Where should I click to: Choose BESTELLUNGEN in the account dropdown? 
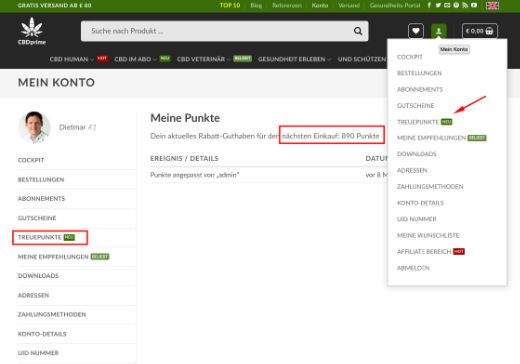pyautogui.click(x=419, y=73)
